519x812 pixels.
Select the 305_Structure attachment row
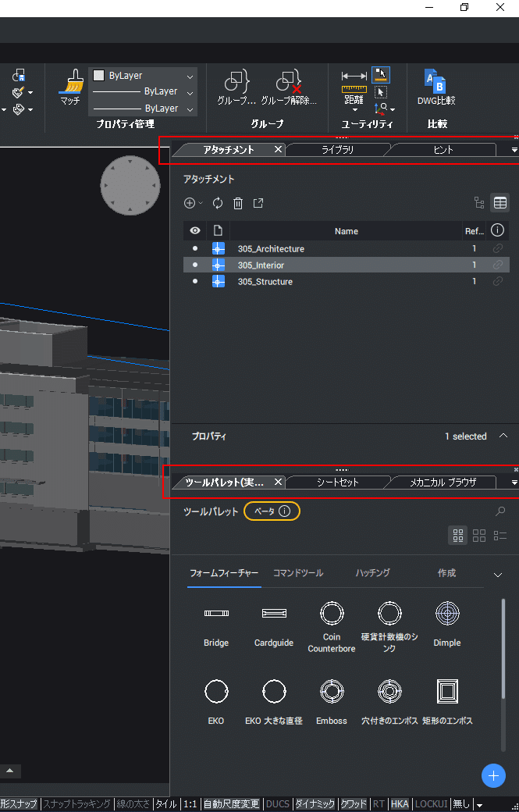[347, 281]
